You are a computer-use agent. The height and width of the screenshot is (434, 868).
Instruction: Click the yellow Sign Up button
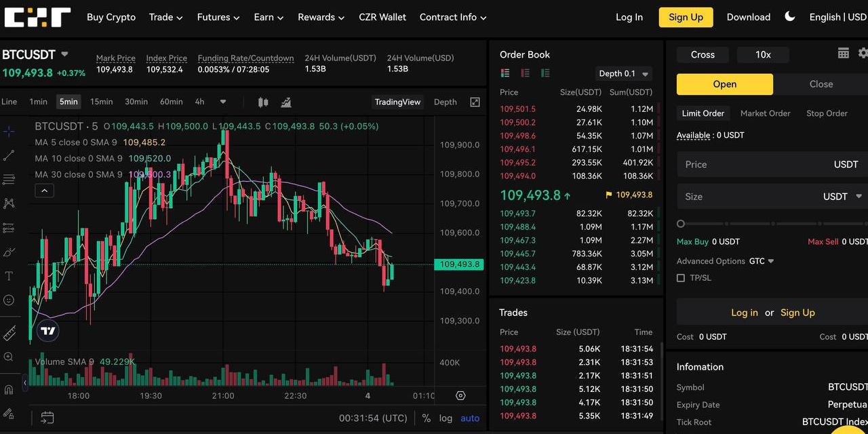(x=686, y=18)
